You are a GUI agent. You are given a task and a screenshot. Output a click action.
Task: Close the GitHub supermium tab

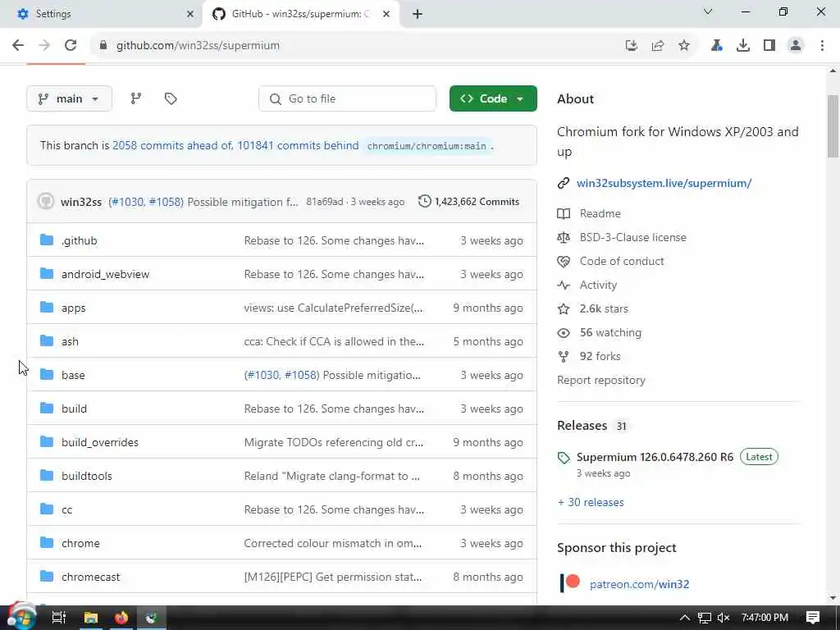(386, 14)
